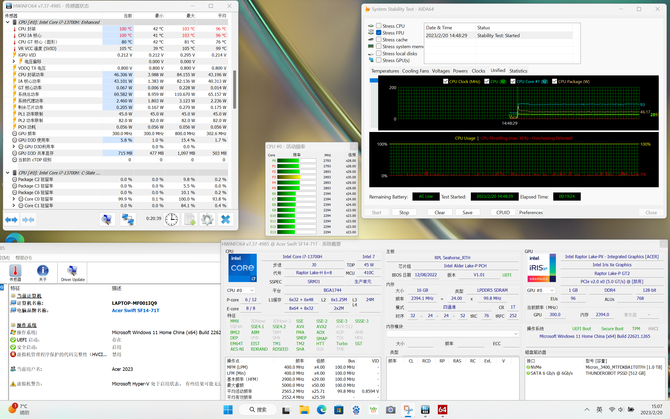
Task: Uncheck Stress FPU checkbox
Action: click(x=379, y=32)
